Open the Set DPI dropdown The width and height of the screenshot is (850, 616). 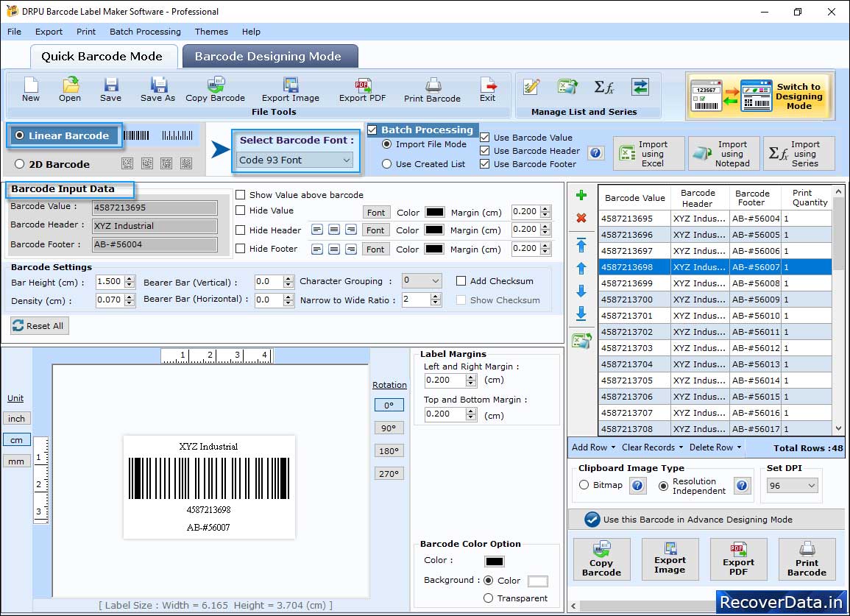792,485
